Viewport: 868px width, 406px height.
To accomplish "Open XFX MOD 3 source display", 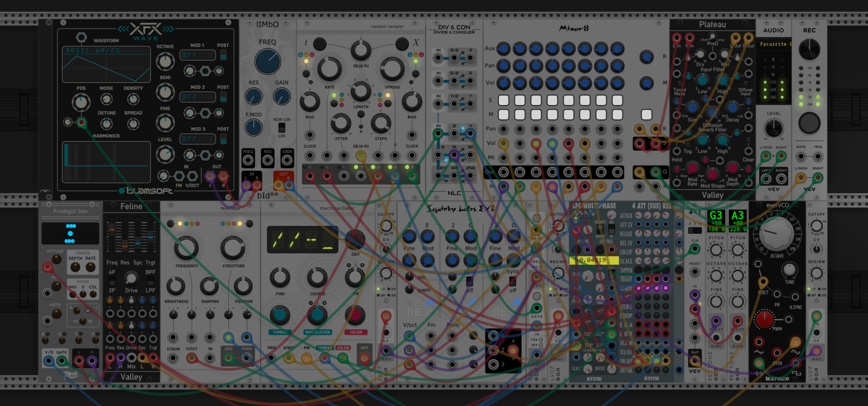I will (198, 139).
